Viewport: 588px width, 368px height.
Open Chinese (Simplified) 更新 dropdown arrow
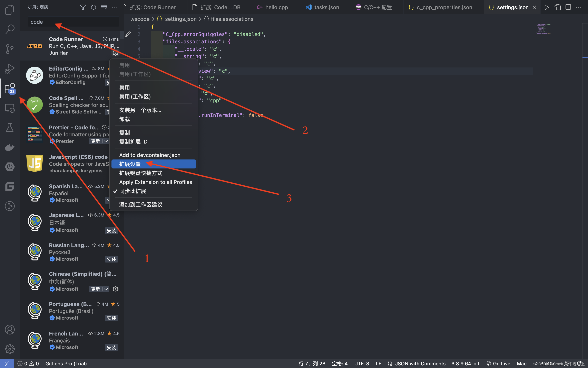106,289
